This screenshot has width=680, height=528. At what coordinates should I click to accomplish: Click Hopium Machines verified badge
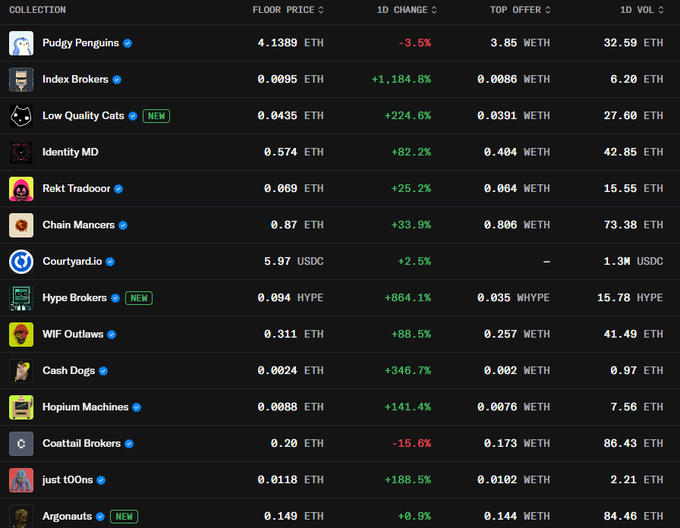137,407
